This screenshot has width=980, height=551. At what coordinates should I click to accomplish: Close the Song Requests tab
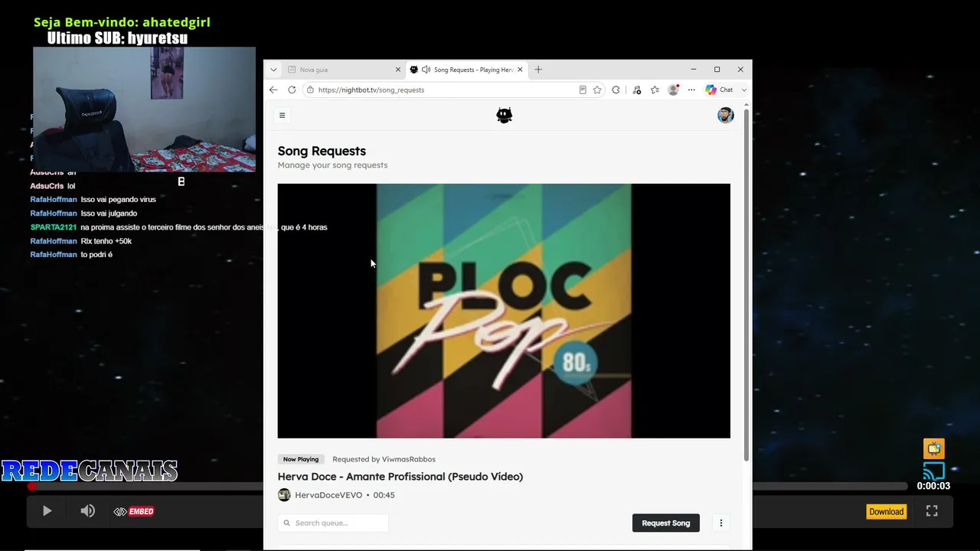pyautogui.click(x=521, y=70)
